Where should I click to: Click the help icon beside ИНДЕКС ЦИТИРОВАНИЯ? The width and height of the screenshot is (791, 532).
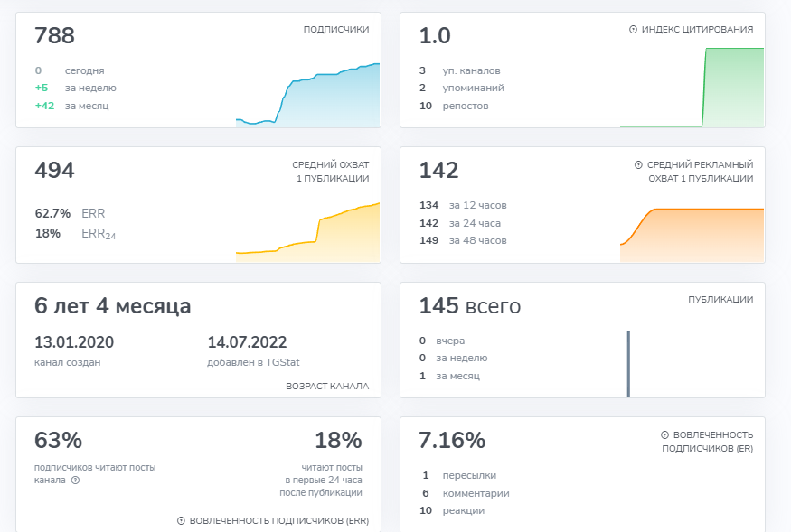[633, 30]
